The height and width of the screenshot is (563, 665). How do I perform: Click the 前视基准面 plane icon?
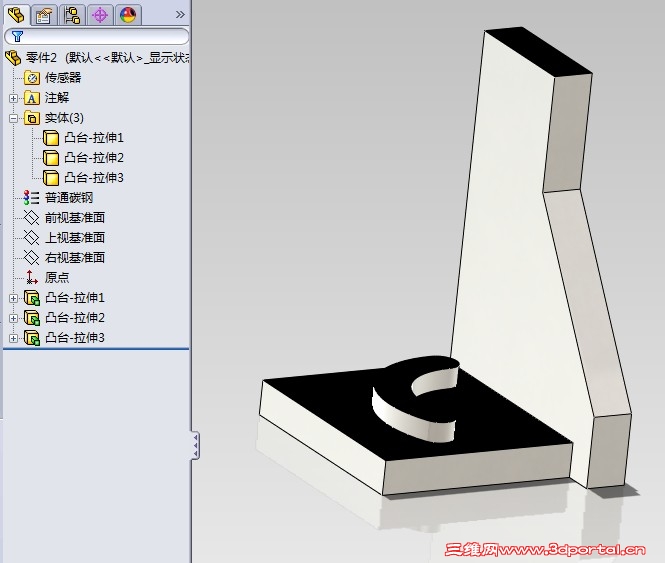coord(32,218)
